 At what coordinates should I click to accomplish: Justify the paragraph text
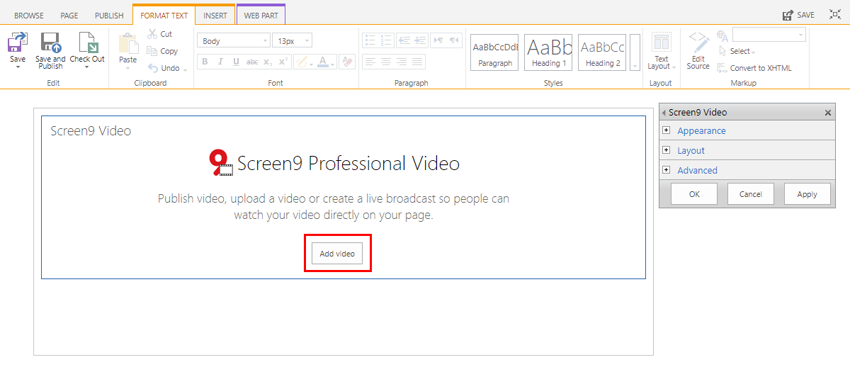click(417, 62)
